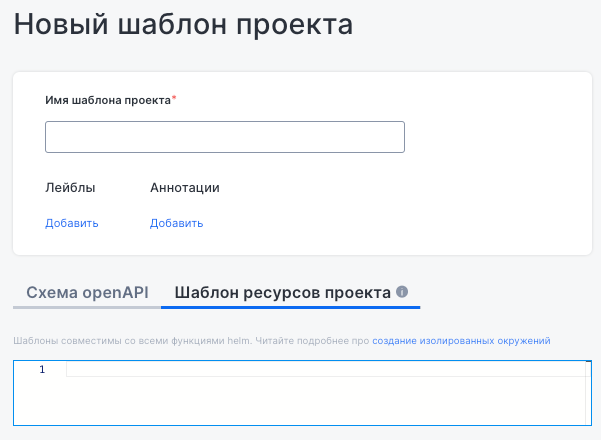The image size is (601, 440).
Task: Focus the Имя шаблона проекта input field
Action: [x=224, y=137]
